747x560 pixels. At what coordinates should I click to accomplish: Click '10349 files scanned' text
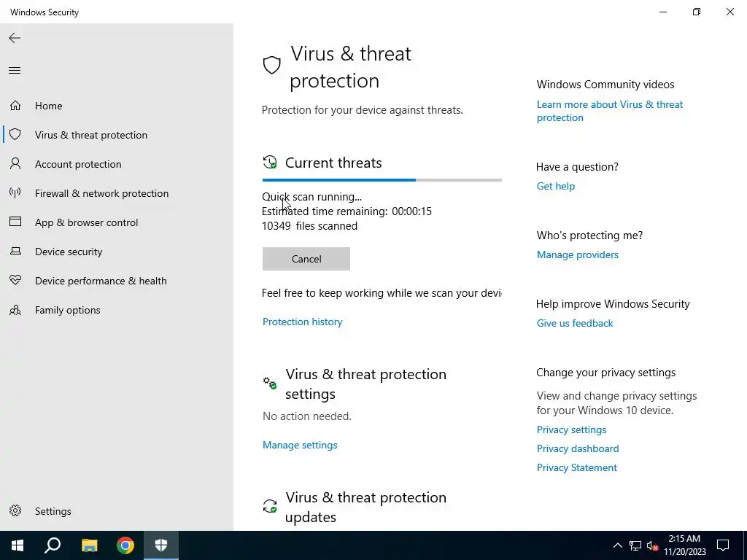pyautogui.click(x=309, y=226)
